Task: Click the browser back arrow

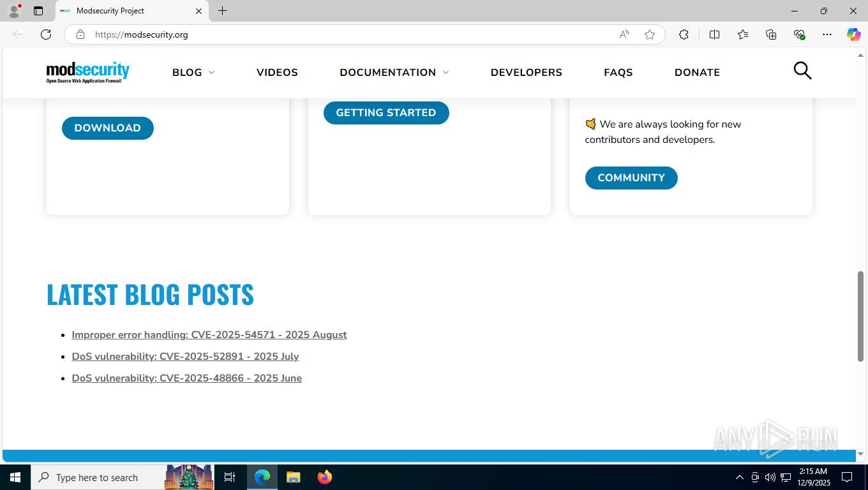Action: [18, 34]
